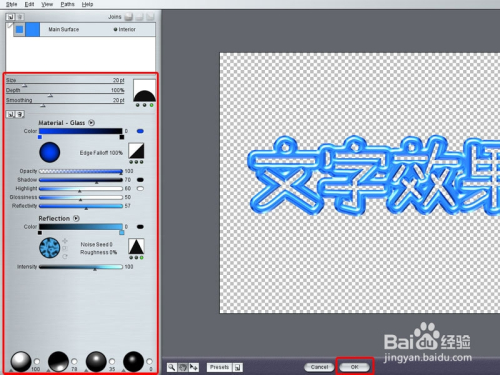This screenshot has width=500, height=375.
Task: Open the Material - Glass flyout arrow
Action: pyautogui.click(x=91, y=123)
